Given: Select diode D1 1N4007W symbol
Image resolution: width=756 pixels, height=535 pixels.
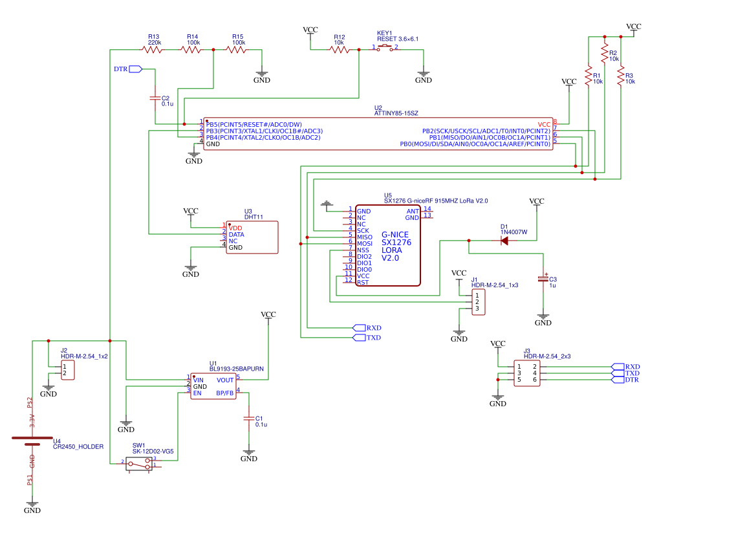Looking at the screenshot, I should [x=504, y=240].
